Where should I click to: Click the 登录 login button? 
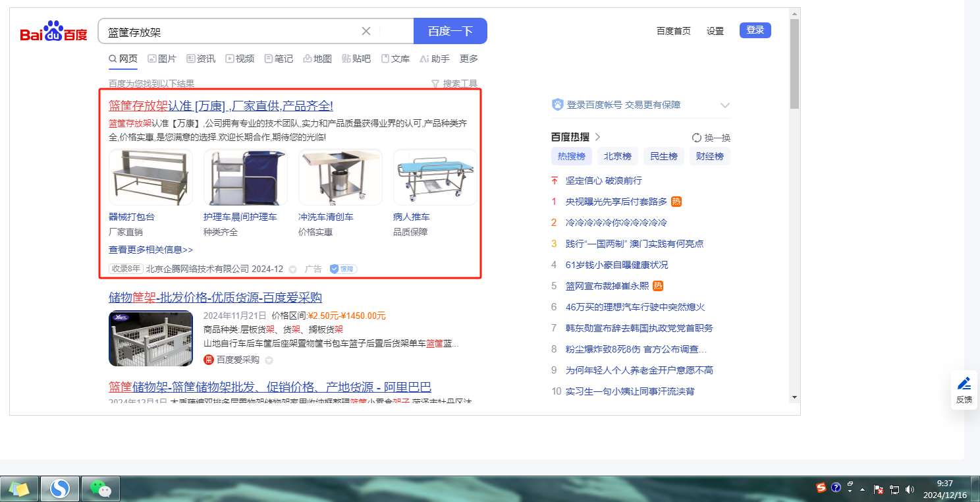coord(755,30)
